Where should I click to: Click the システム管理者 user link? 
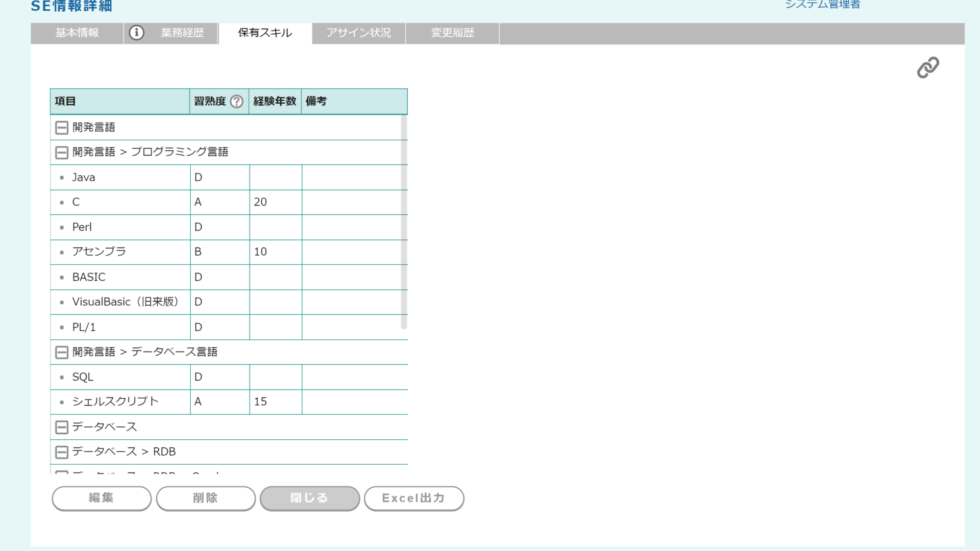[x=822, y=5]
